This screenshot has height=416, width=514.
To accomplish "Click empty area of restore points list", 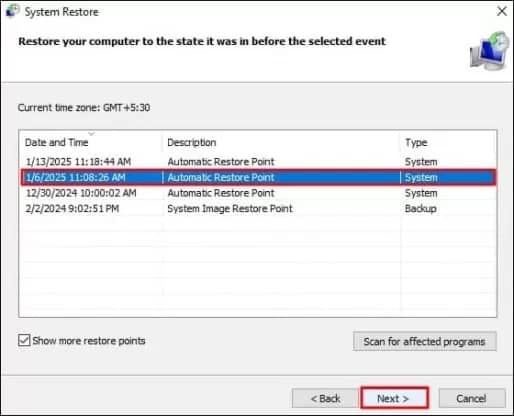I will [x=258, y=267].
